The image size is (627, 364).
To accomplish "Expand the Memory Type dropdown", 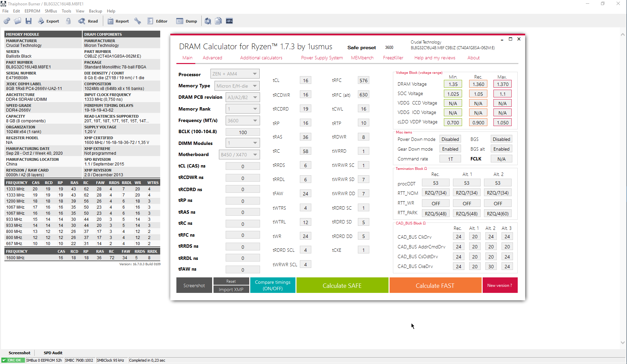I will (x=237, y=86).
